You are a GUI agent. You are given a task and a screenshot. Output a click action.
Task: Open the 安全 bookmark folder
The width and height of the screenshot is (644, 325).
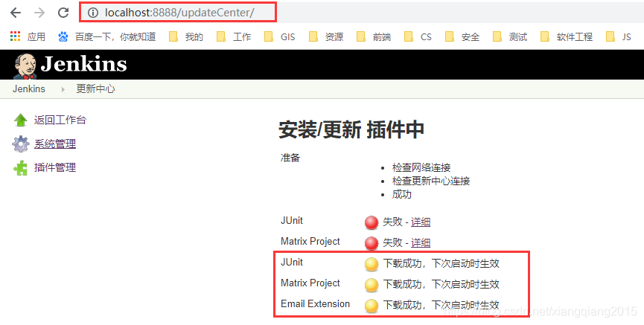(x=462, y=37)
